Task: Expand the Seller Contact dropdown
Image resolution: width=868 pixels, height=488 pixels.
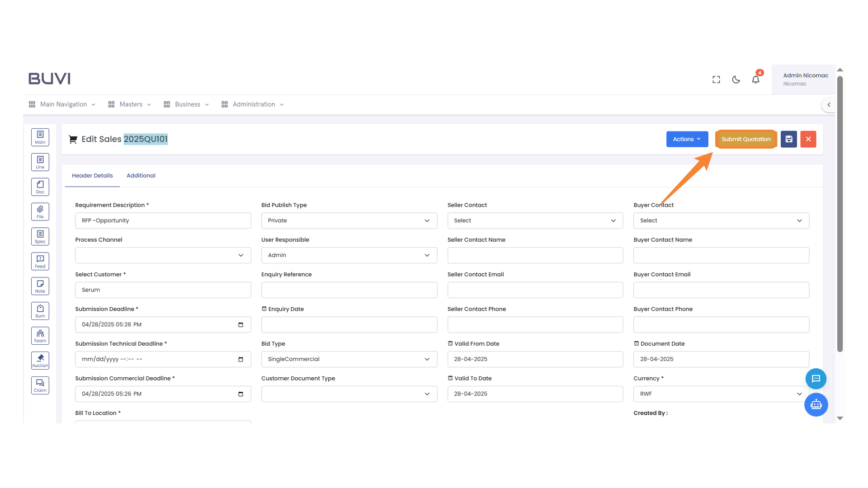Action: (x=535, y=221)
